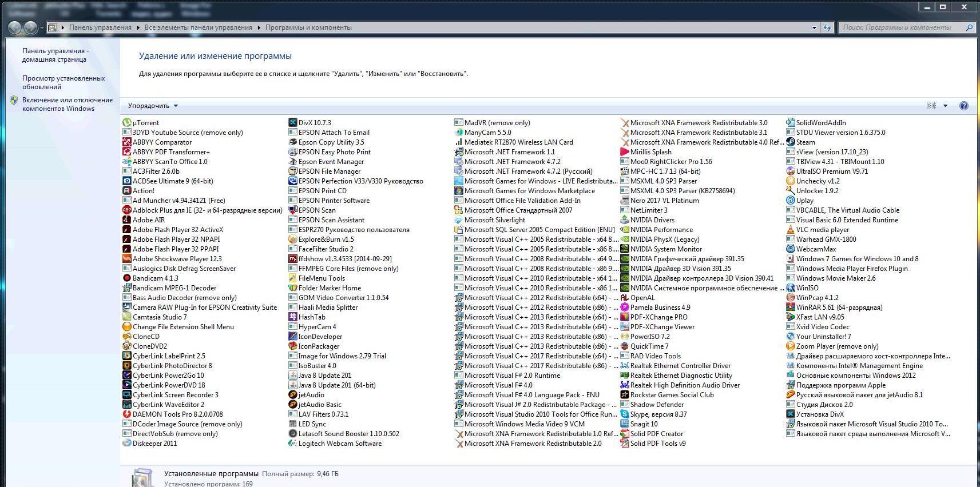Click the Skype version 8.37 icon
The image size is (980, 487).
625,414
